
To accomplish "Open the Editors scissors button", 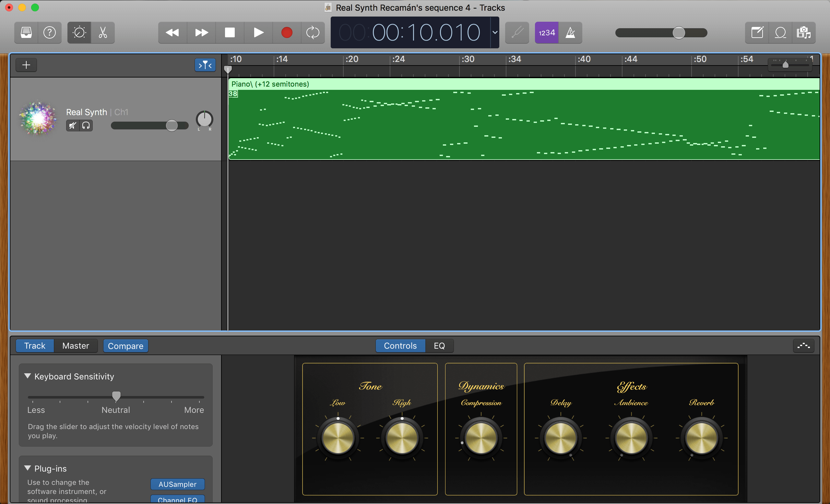I will pyautogui.click(x=103, y=33).
